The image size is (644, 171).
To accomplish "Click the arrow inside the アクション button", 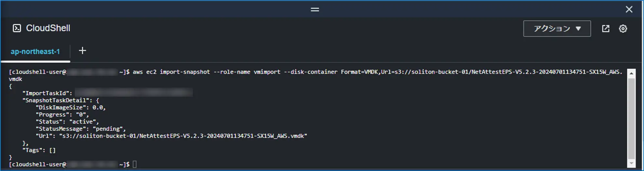I will [x=578, y=29].
